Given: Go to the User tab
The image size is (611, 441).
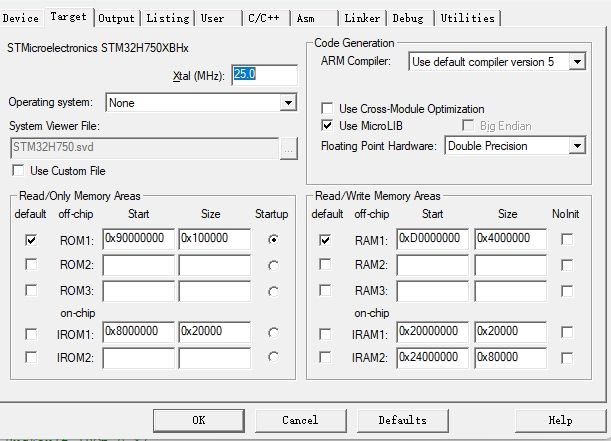Looking at the screenshot, I should (x=212, y=18).
